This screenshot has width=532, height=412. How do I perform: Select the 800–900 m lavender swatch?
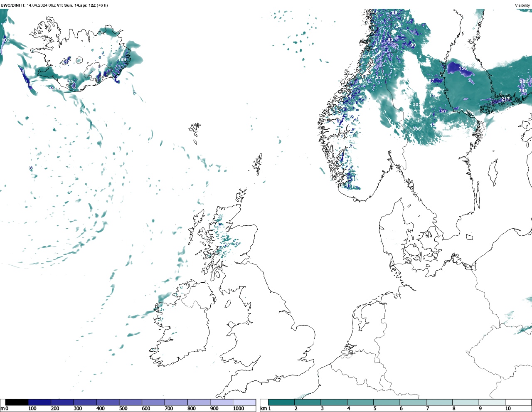(199, 402)
